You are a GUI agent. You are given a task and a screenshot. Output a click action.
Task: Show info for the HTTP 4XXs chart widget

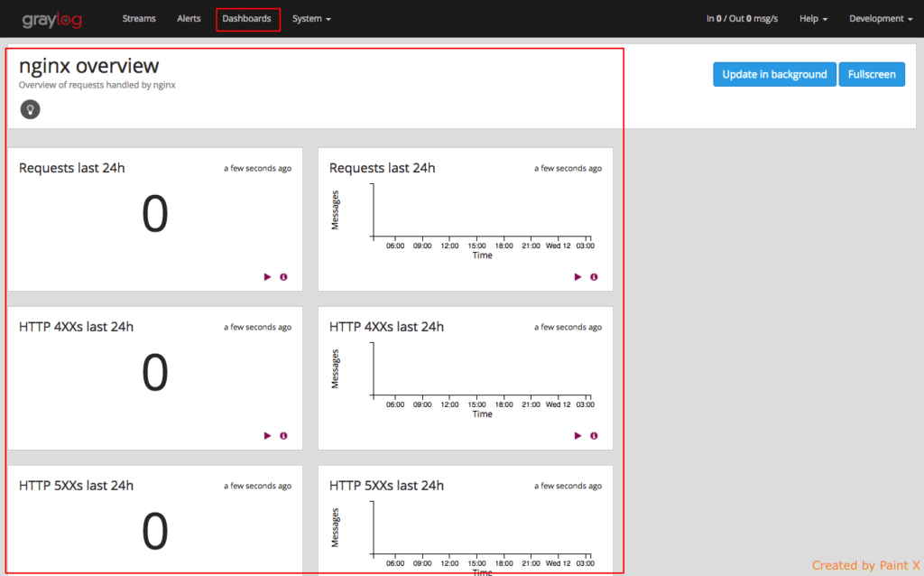point(594,435)
